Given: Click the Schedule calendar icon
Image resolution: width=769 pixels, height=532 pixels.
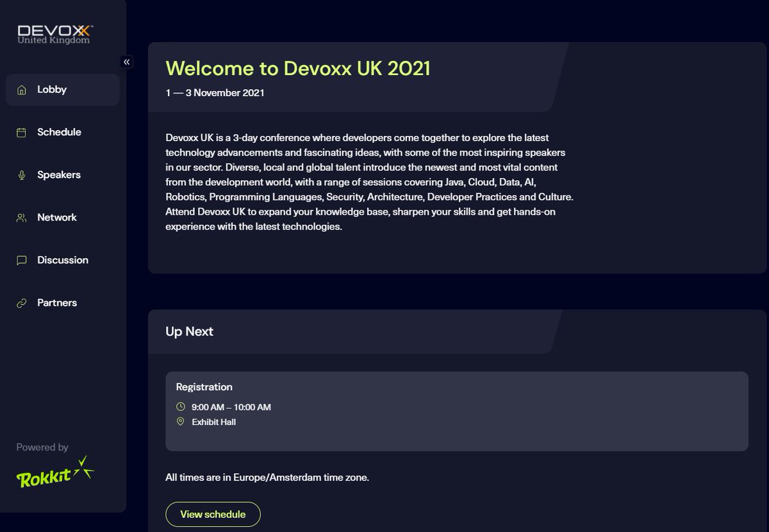Looking at the screenshot, I should point(22,133).
